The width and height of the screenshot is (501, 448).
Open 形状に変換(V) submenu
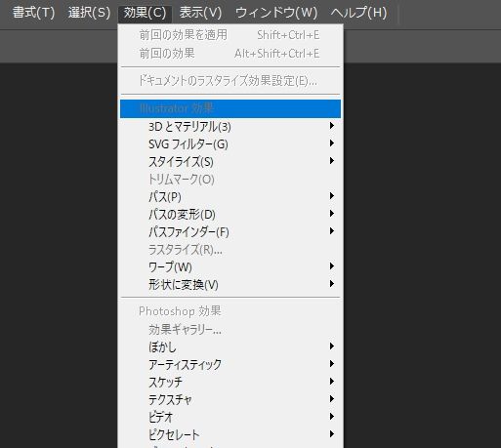pos(230,285)
